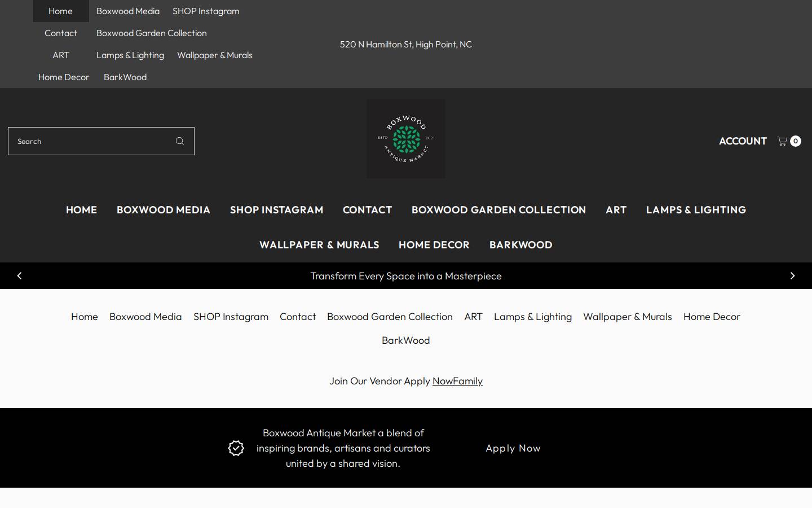Image resolution: width=812 pixels, height=508 pixels.
Task: Click Wallpaper & Murals link in light section
Action: click(628, 317)
